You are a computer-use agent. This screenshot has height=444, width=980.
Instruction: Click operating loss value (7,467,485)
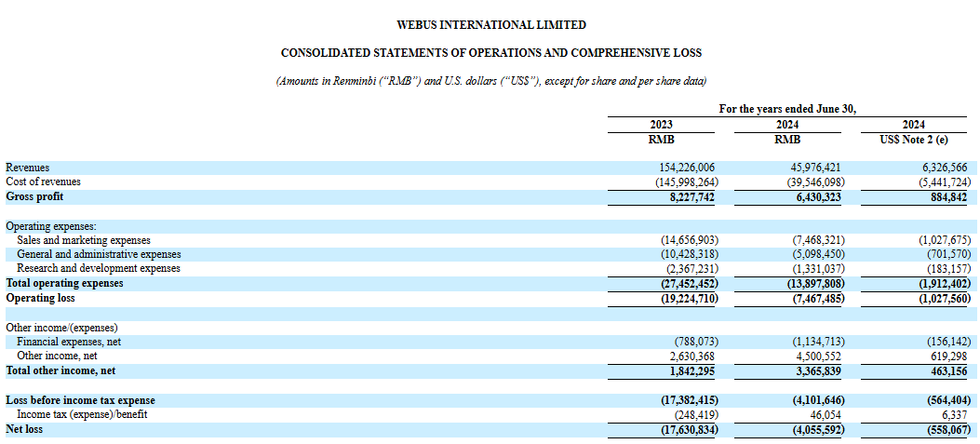coord(819,298)
